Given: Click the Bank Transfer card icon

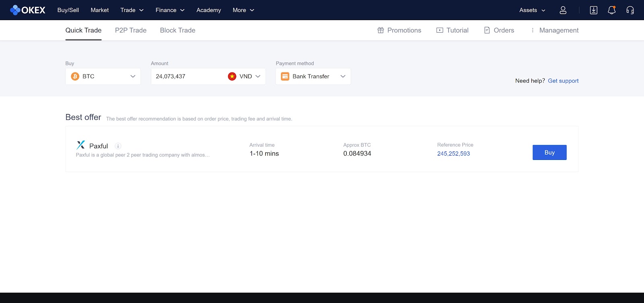Looking at the screenshot, I should pyautogui.click(x=285, y=76).
